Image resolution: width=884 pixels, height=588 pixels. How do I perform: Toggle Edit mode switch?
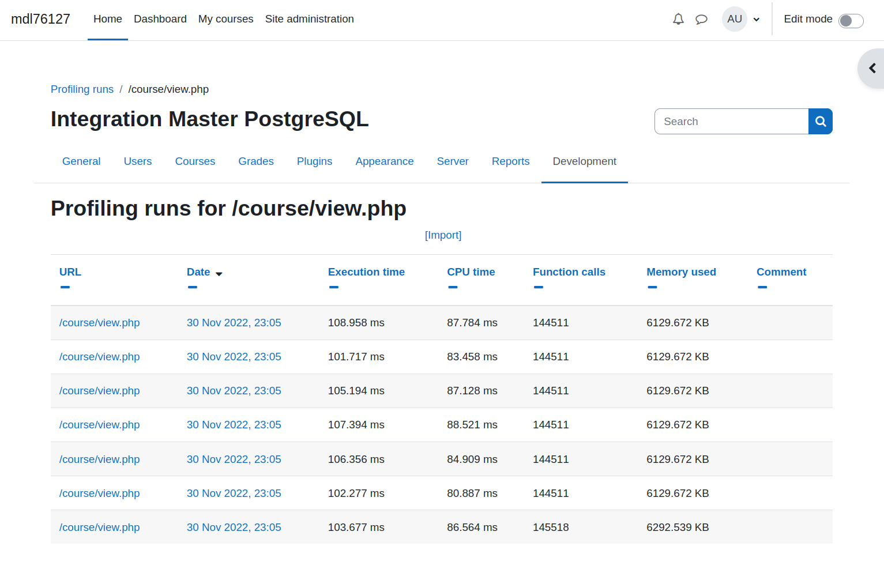pyautogui.click(x=851, y=21)
